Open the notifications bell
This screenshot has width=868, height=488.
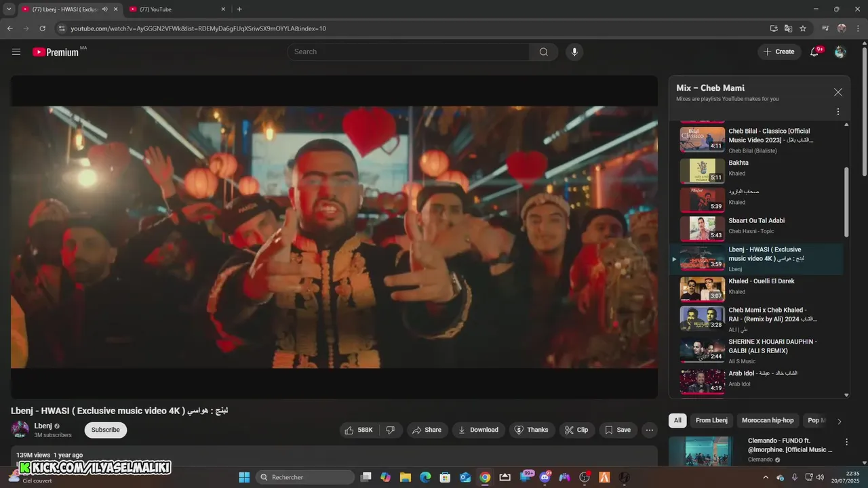(815, 52)
